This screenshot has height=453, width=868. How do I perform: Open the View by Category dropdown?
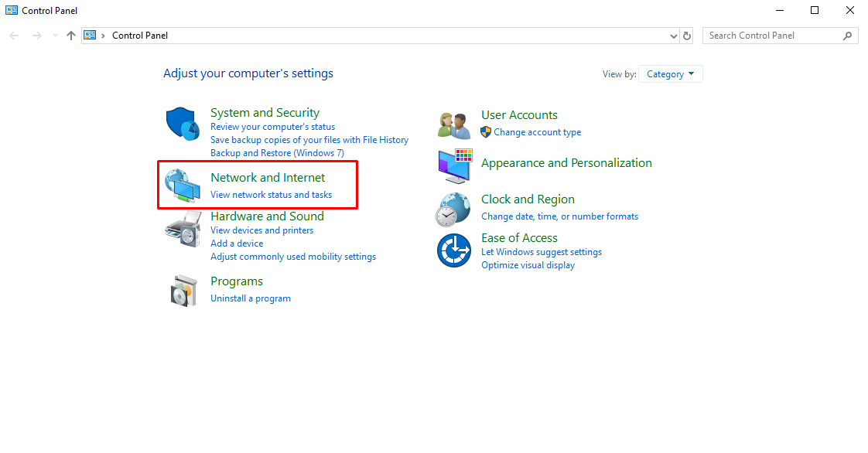click(x=670, y=74)
